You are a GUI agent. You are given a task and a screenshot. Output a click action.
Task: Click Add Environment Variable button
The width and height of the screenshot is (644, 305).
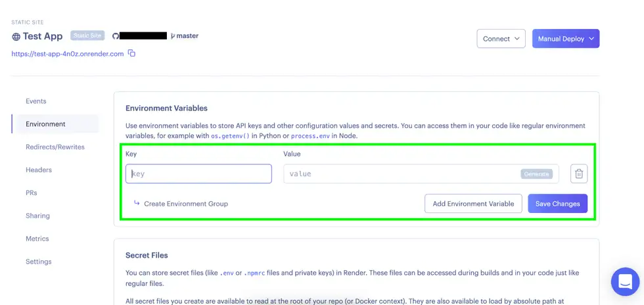click(x=473, y=204)
